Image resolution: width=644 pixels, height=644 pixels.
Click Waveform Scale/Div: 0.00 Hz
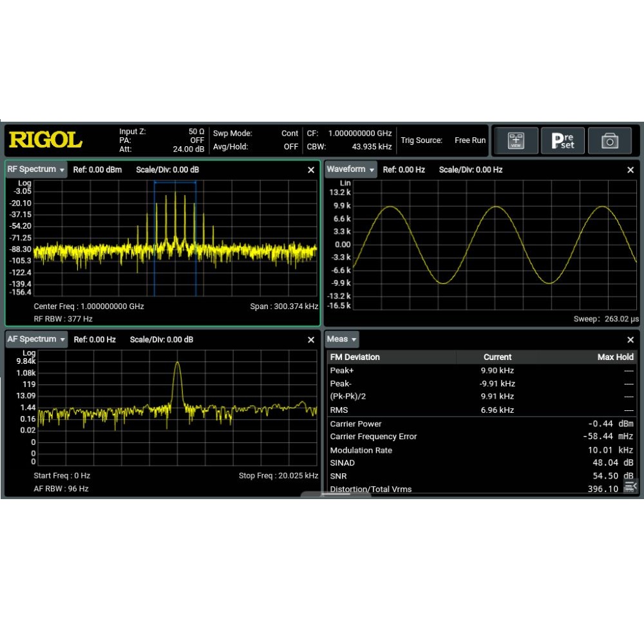[x=471, y=169]
